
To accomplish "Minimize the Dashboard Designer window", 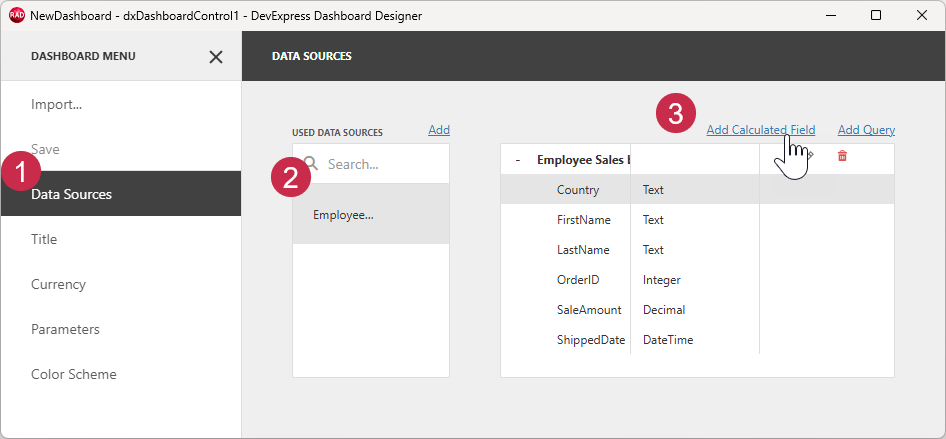I will click(830, 16).
